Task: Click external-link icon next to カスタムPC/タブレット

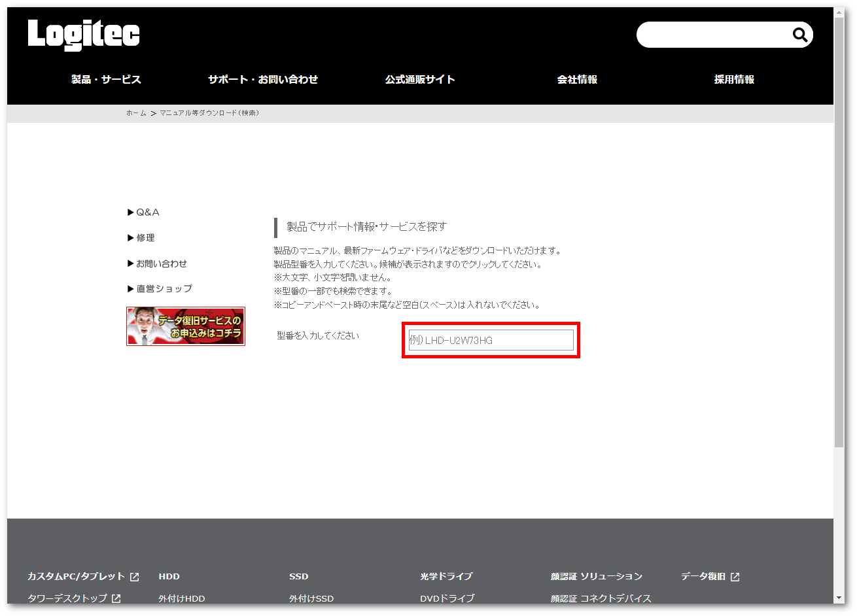Action: 134,577
